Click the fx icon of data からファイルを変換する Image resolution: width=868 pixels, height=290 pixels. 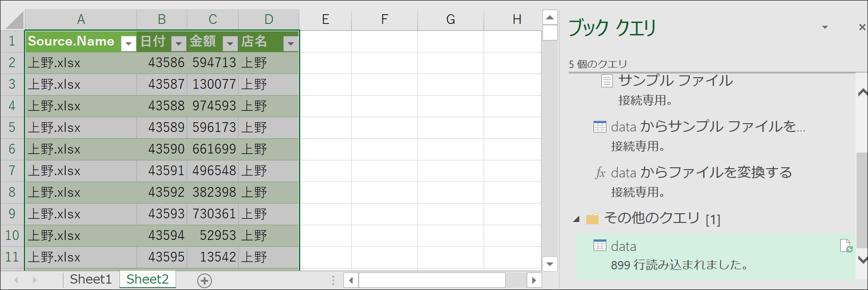[x=600, y=173]
